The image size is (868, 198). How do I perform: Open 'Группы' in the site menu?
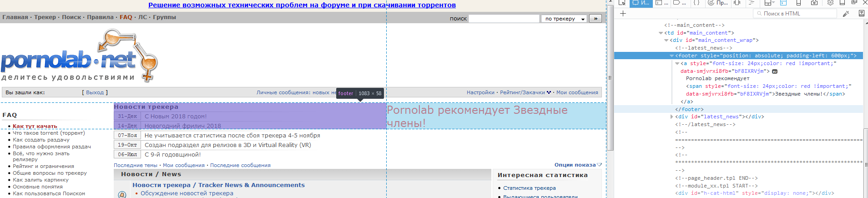164,17
